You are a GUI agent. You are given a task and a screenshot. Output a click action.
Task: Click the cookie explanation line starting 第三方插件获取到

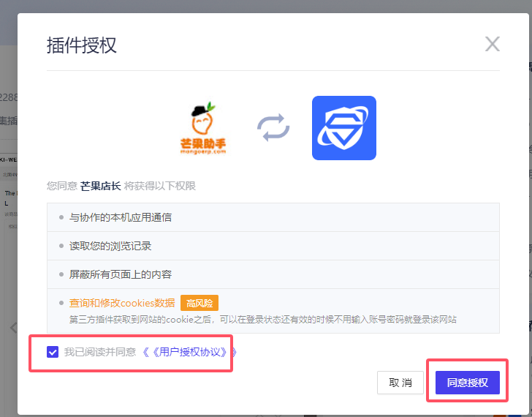(263, 320)
